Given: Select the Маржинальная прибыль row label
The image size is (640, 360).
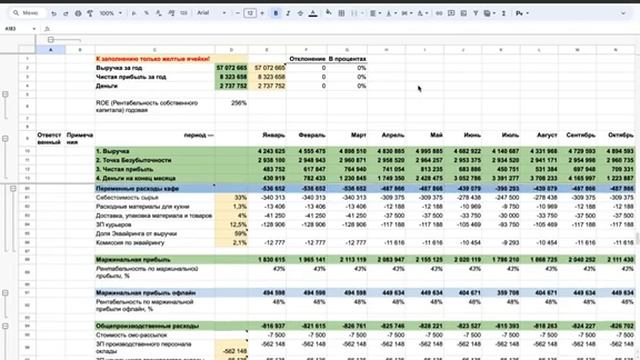Looking at the screenshot, I should 155,260.
